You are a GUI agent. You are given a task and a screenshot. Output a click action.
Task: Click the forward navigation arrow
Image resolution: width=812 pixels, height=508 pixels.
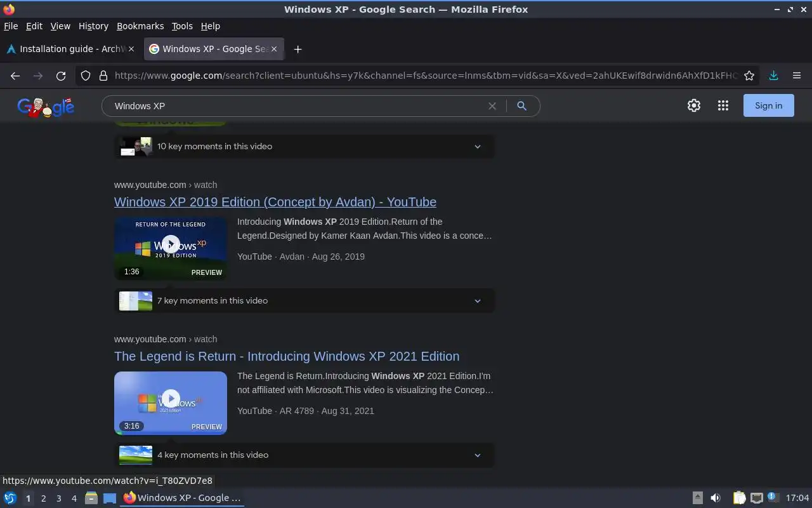[x=38, y=76]
